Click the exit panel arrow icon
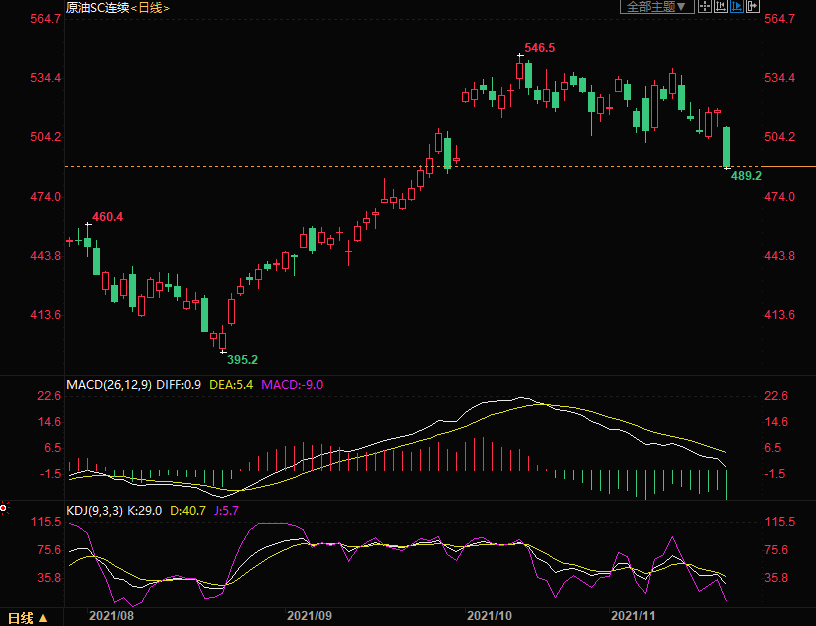This screenshot has width=816, height=626. [x=752, y=7]
